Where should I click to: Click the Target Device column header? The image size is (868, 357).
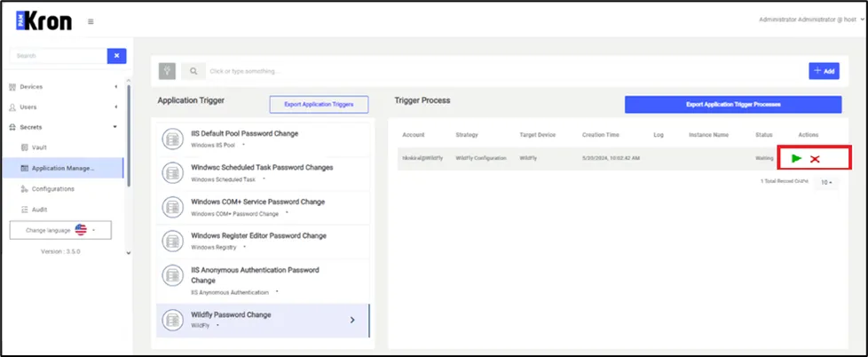[538, 135]
